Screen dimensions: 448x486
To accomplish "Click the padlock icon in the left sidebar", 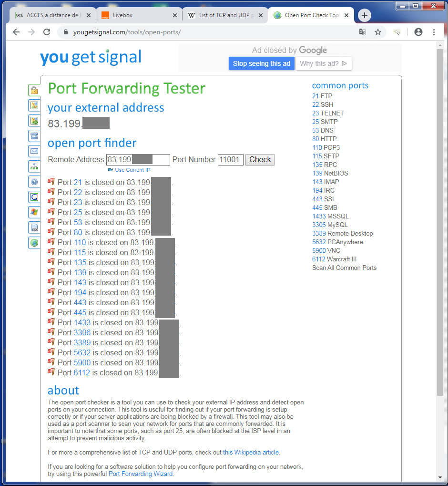I will (34, 90).
